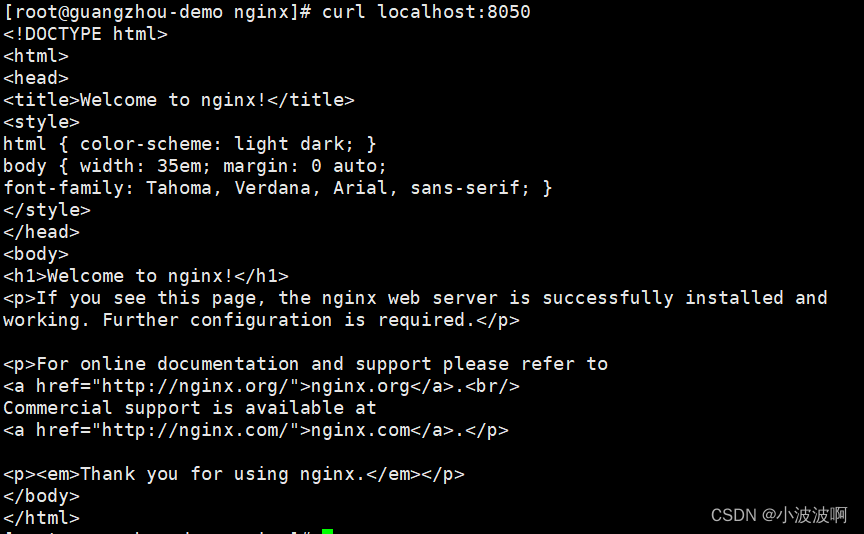Click the Commercial support is available line
The height and width of the screenshot is (534, 864).
(x=190, y=408)
